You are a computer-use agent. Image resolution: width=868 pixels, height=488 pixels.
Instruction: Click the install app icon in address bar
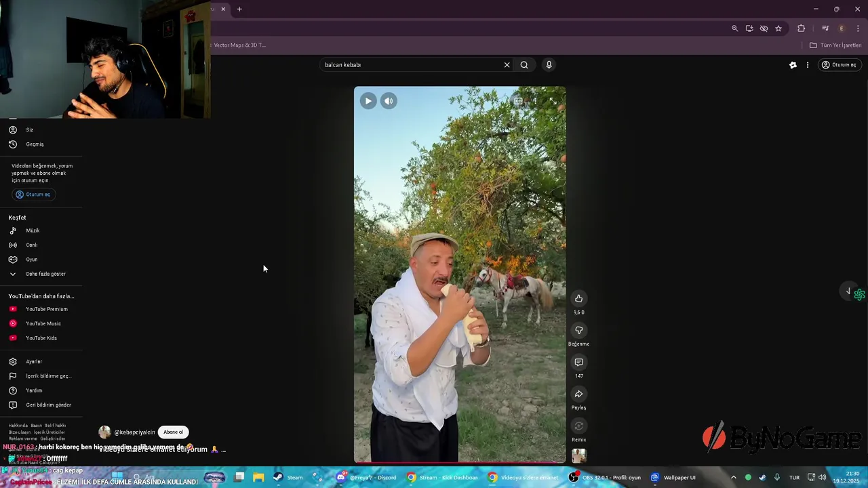click(749, 28)
